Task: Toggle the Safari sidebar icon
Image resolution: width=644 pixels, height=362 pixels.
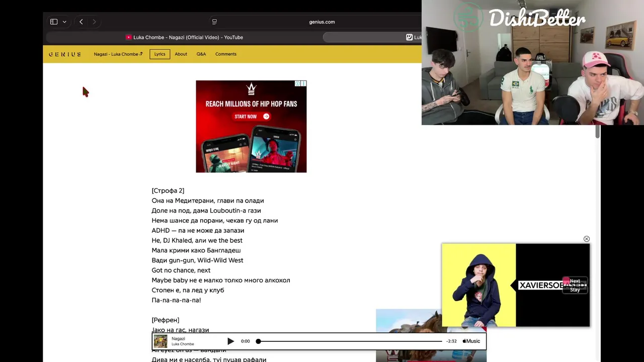Action: (54, 22)
